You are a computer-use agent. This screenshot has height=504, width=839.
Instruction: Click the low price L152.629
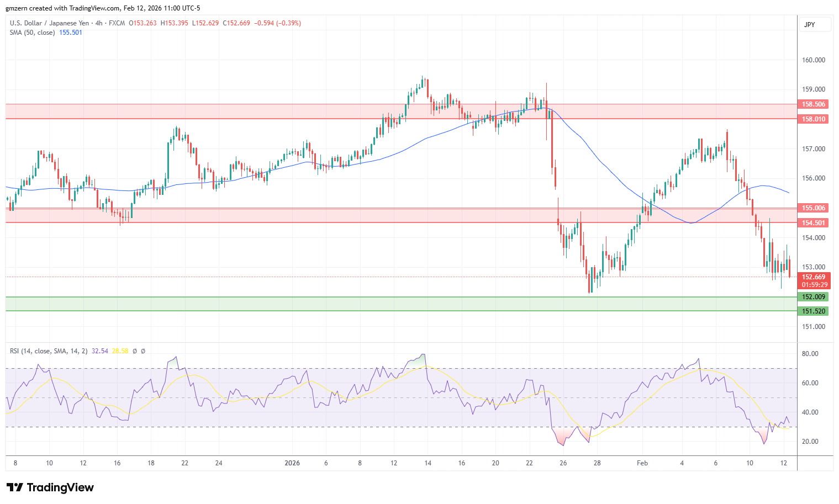point(205,23)
